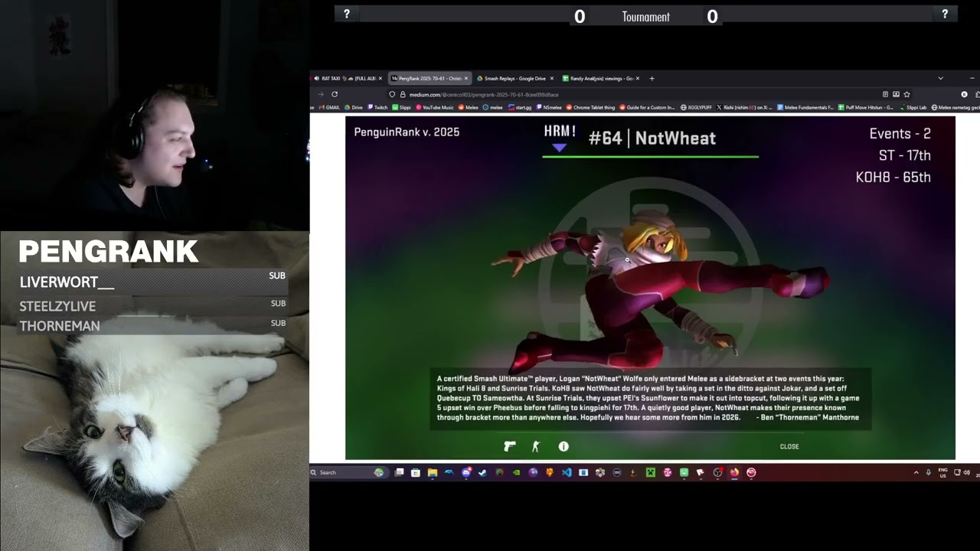Click the gun icon below the player description
The height and width of the screenshot is (551, 980).
510,446
